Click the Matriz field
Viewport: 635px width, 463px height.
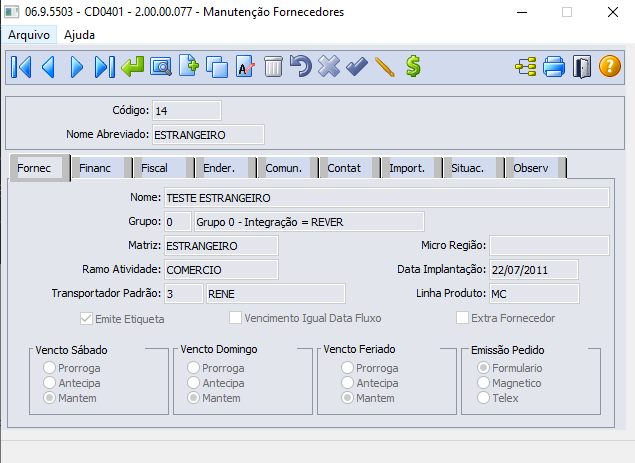pos(221,245)
